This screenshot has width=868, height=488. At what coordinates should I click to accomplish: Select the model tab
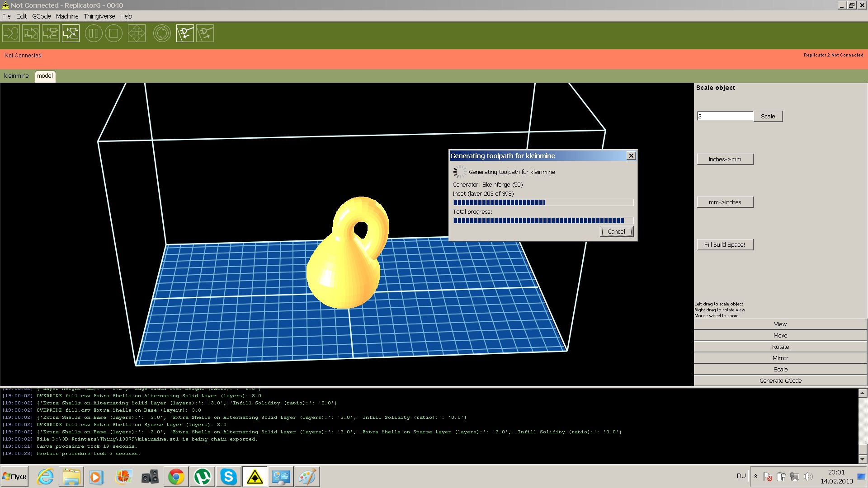pos(45,76)
